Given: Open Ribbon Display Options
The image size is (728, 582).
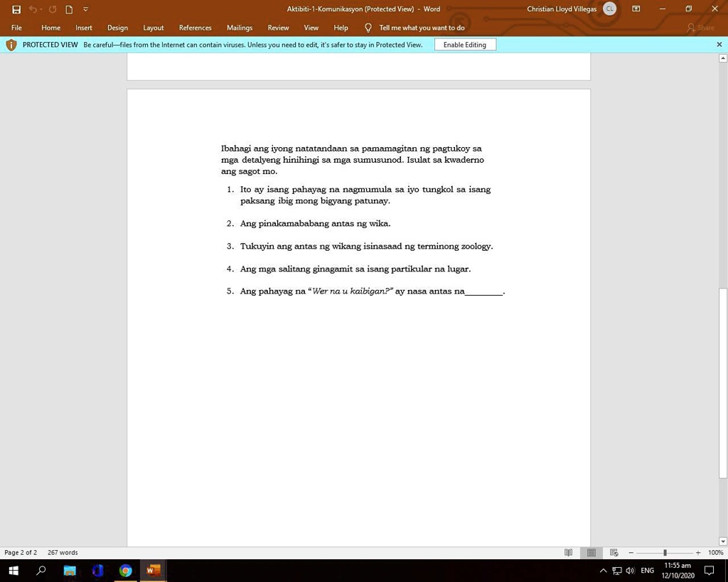Looking at the screenshot, I should 636,9.
